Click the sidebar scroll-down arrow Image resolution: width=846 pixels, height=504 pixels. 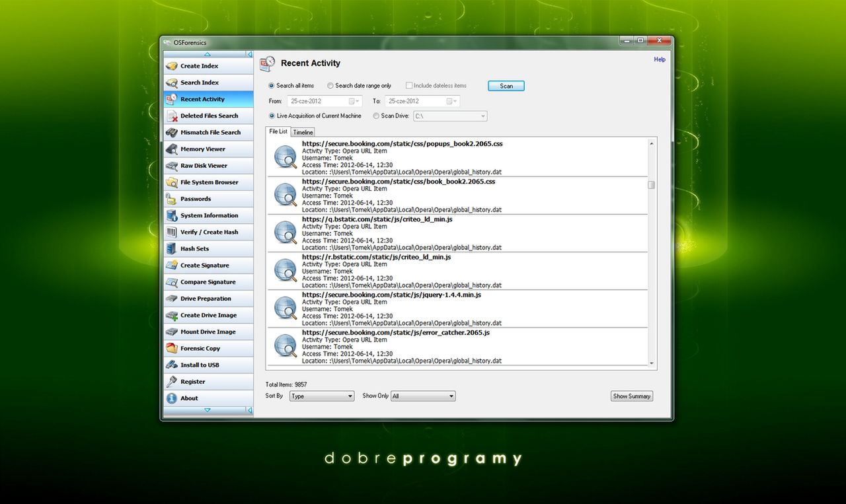point(207,410)
